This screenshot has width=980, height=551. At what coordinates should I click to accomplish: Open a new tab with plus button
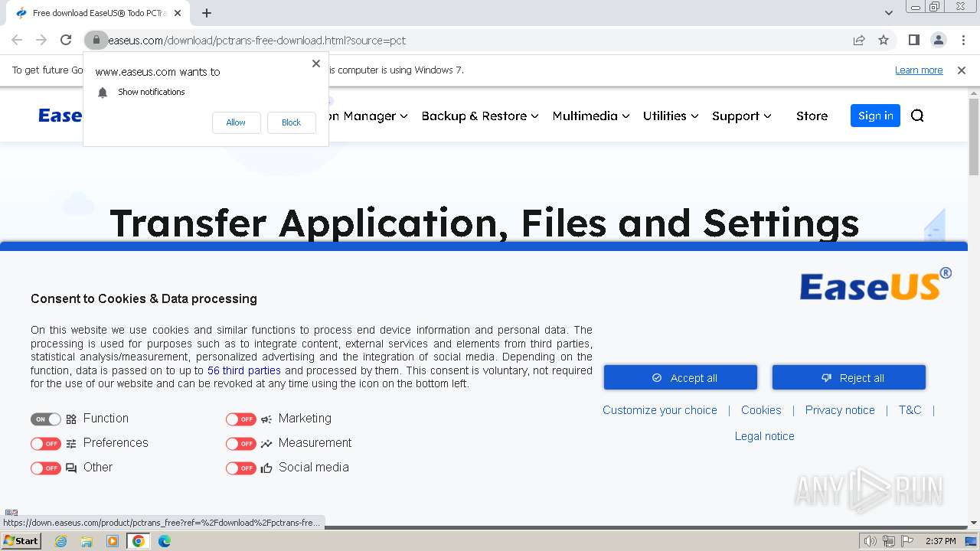(206, 13)
